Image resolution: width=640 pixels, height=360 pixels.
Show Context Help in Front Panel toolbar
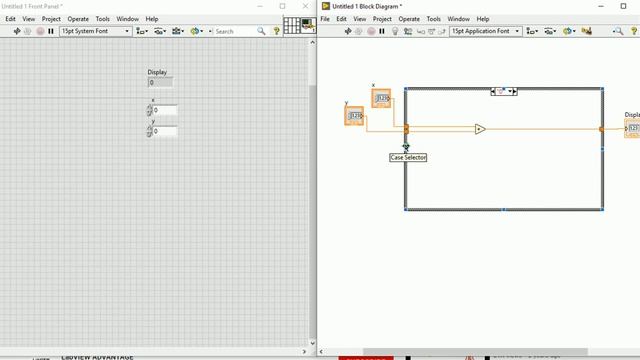click(x=276, y=31)
